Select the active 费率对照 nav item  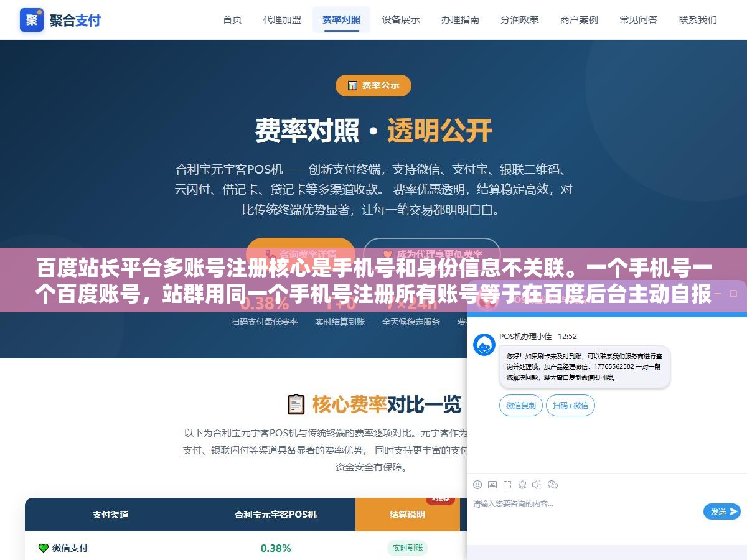tap(341, 19)
